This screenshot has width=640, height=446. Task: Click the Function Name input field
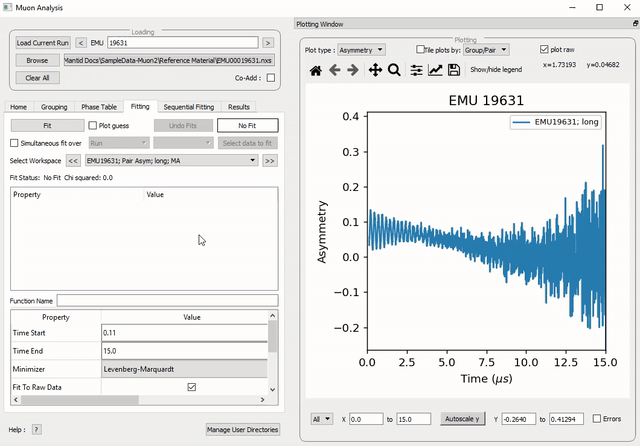point(167,299)
